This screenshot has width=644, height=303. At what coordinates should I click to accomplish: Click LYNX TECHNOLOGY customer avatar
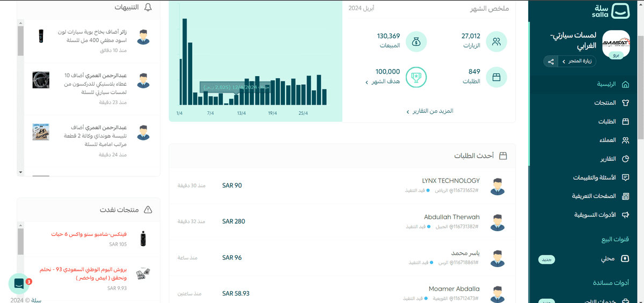pyautogui.click(x=498, y=186)
